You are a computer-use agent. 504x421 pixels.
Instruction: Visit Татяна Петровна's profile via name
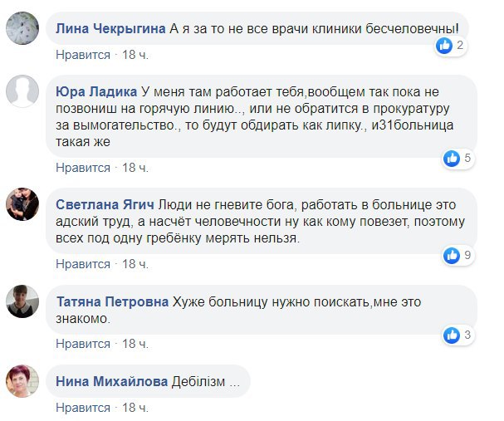tap(111, 301)
